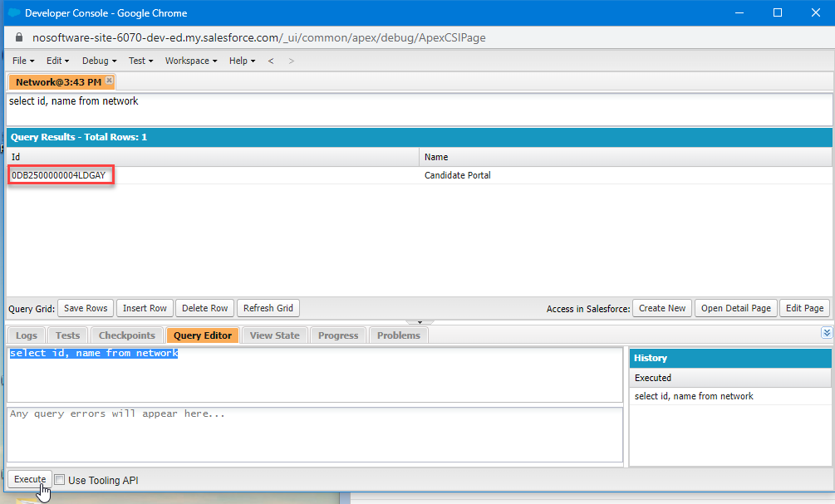This screenshot has width=835, height=504.
Task: Open the Help menu
Action: pyautogui.click(x=243, y=61)
